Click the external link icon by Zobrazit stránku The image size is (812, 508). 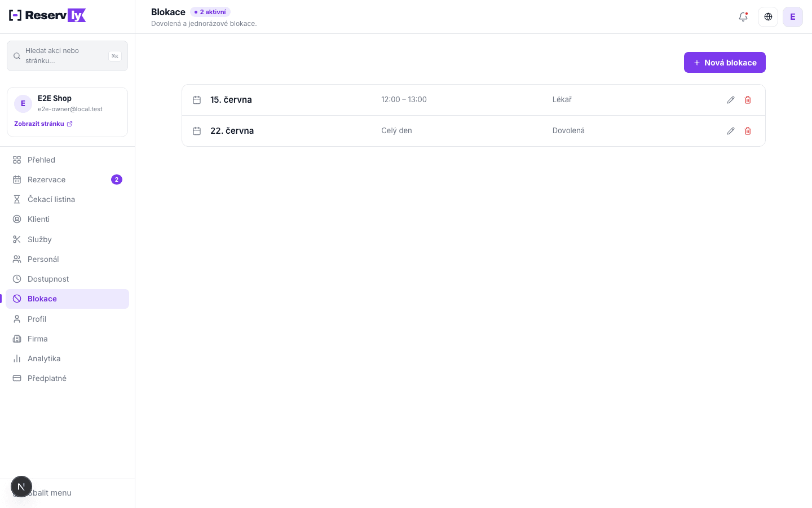coord(69,124)
